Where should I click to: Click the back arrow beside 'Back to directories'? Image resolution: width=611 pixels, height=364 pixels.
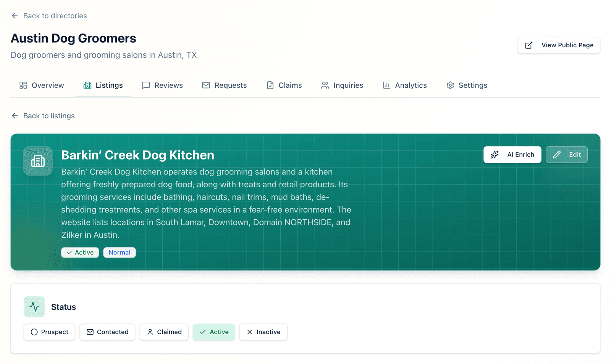click(x=15, y=16)
